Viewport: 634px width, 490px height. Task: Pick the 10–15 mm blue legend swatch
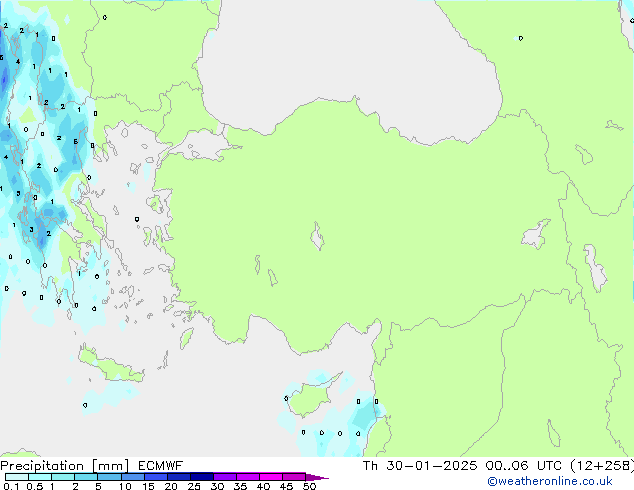pos(133,477)
